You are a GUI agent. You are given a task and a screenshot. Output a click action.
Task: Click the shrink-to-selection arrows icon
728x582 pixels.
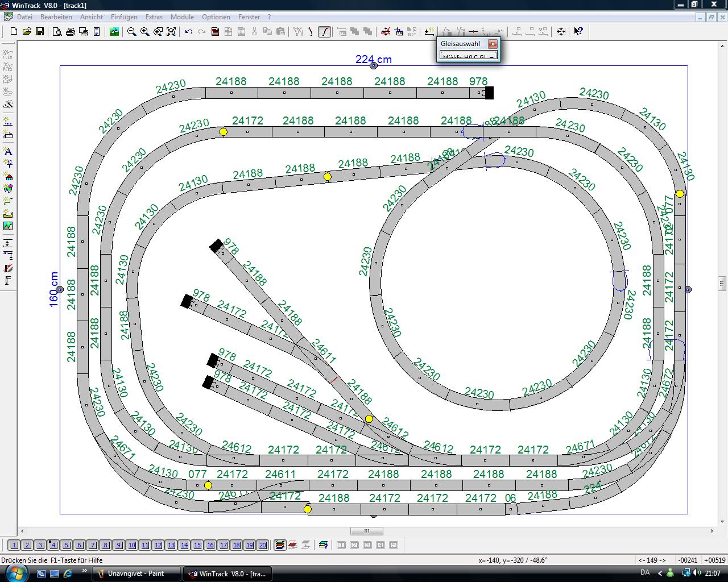point(561,32)
